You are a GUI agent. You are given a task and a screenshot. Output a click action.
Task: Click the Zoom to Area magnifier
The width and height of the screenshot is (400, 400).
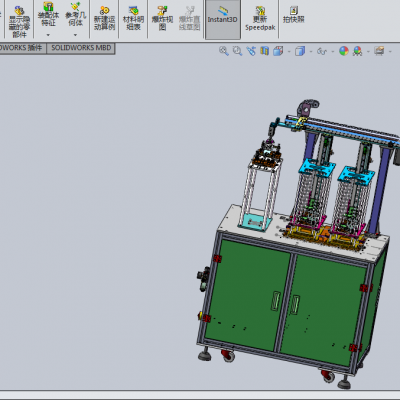[x=237, y=51]
